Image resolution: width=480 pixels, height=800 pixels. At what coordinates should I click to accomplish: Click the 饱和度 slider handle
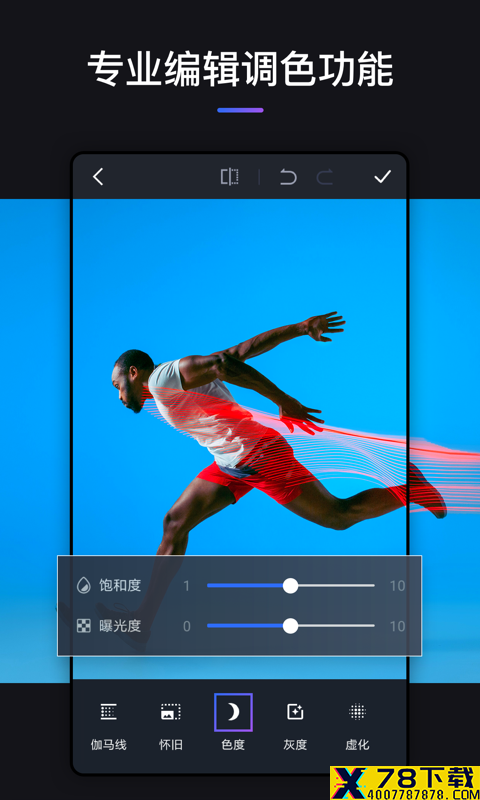click(290, 585)
